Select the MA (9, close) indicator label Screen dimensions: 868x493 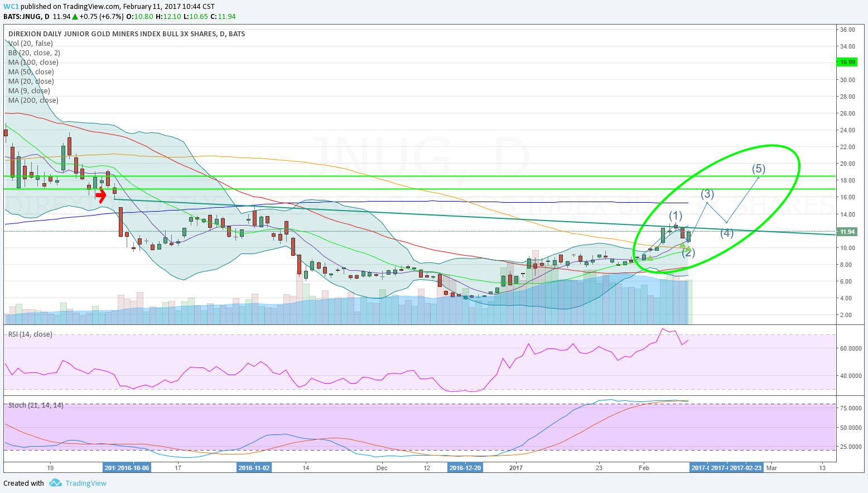(29, 91)
